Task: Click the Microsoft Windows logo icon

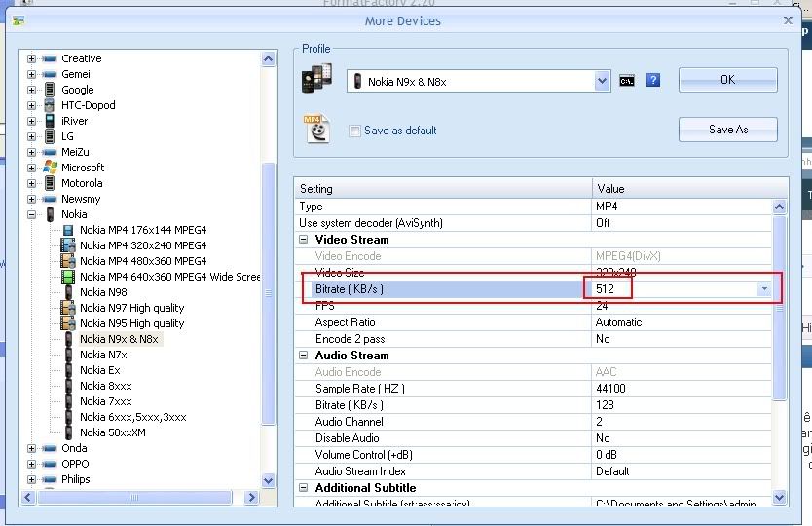Action: point(51,168)
